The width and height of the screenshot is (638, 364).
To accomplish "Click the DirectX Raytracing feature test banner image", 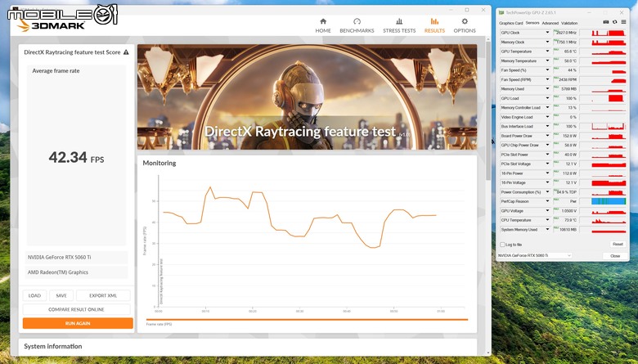I will tap(308, 97).
